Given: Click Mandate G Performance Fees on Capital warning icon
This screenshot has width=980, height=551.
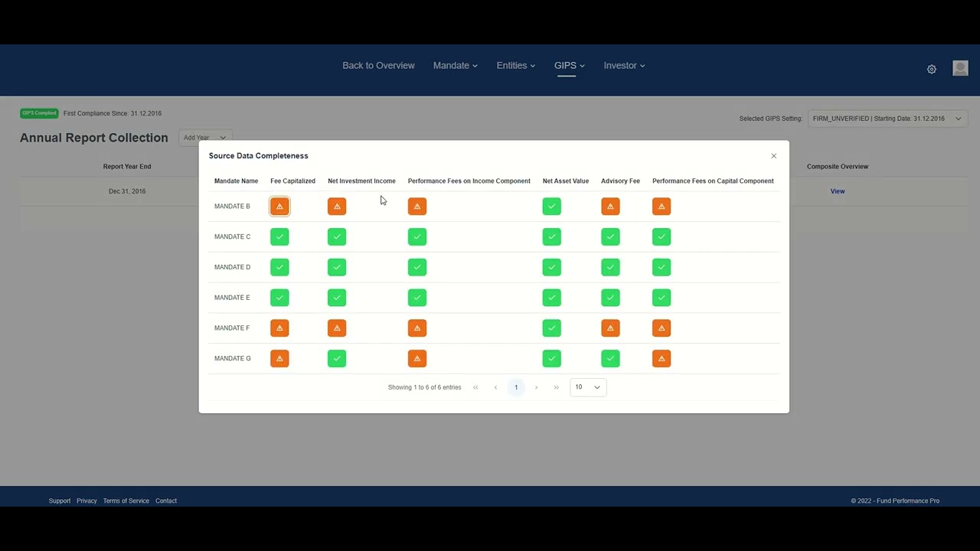Looking at the screenshot, I should (x=661, y=358).
